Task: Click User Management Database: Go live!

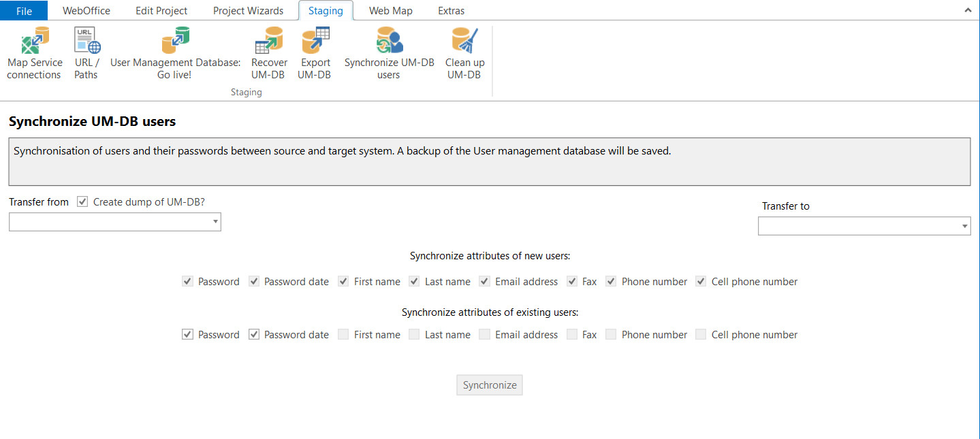Action: pos(174,52)
